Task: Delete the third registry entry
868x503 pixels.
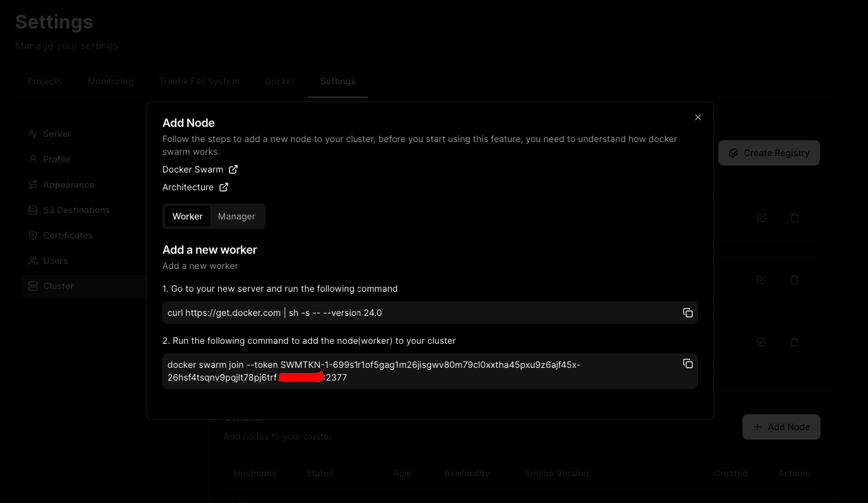Action: point(794,342)
